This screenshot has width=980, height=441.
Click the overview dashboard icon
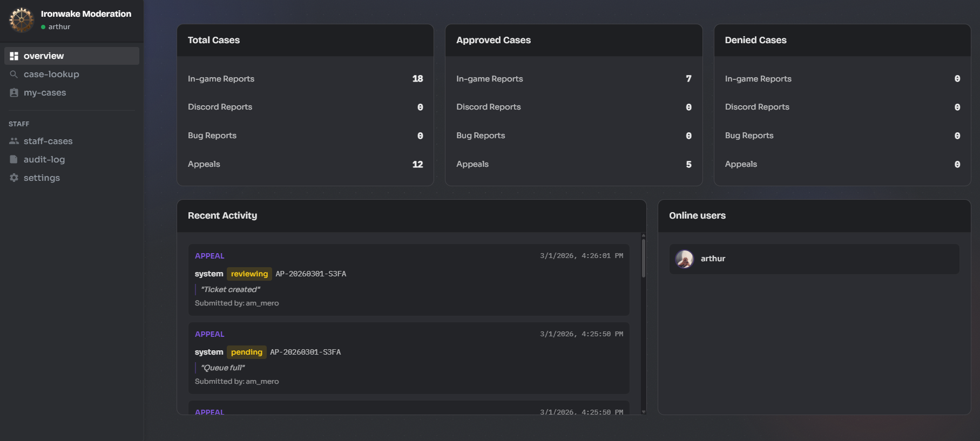(x=14, y=56)
